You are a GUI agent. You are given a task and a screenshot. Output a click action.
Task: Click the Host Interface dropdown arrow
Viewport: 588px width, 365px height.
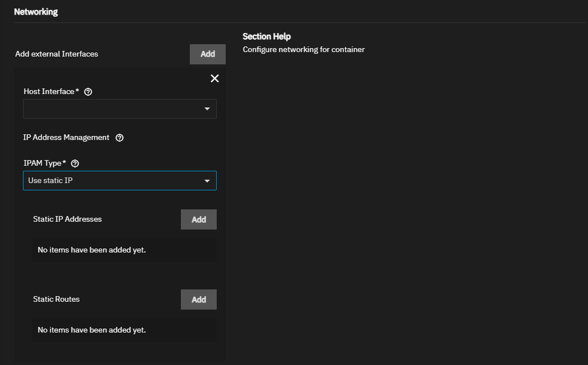(x=207, y=109)
